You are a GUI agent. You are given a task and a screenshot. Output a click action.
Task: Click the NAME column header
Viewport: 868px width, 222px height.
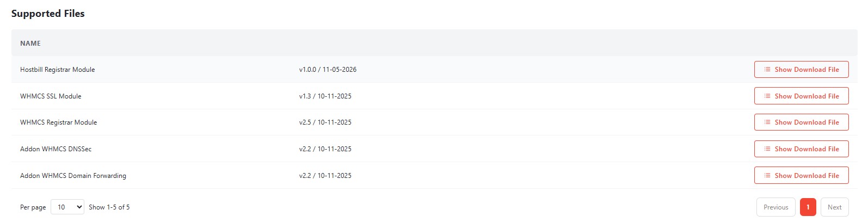pos(30,43)
